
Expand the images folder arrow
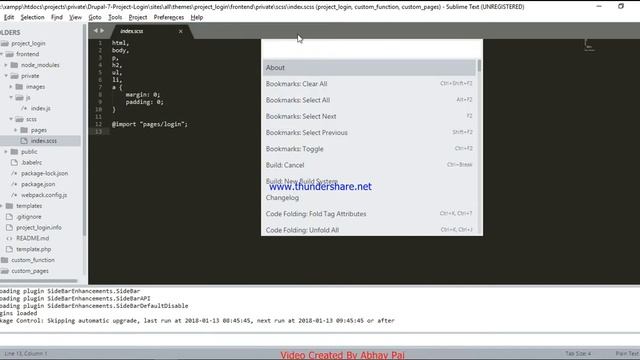11,87
